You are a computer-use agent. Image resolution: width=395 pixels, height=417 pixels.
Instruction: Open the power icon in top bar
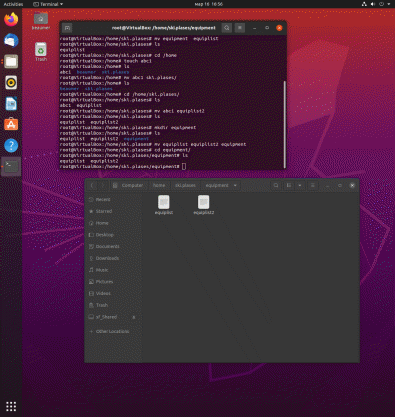(x=381, y=4)
